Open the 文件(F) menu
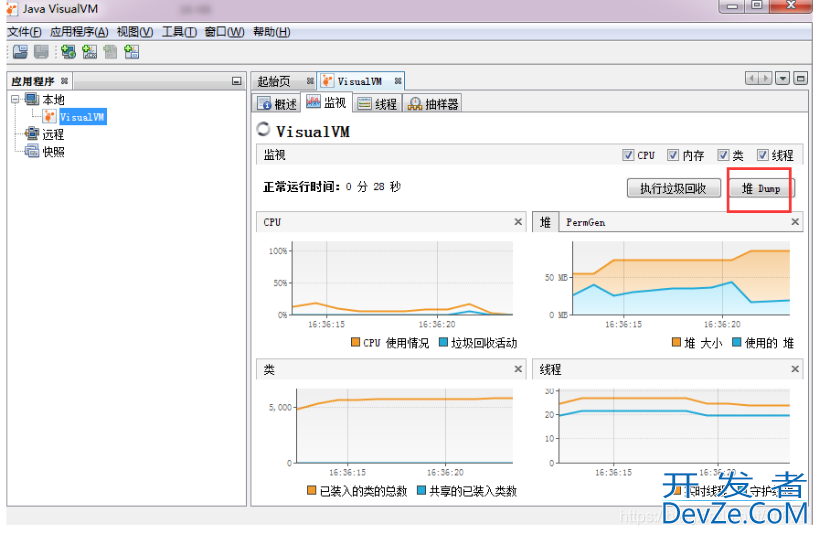 click(x=24, y=32)
